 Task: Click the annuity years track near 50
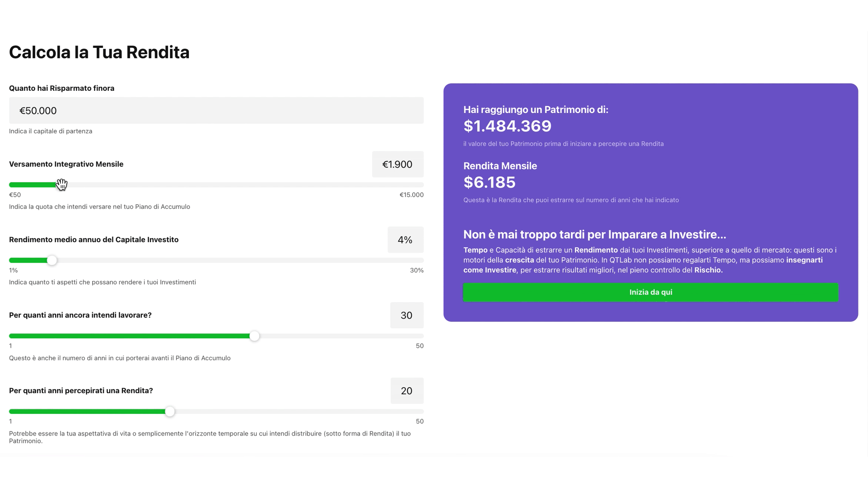[415, 412]
